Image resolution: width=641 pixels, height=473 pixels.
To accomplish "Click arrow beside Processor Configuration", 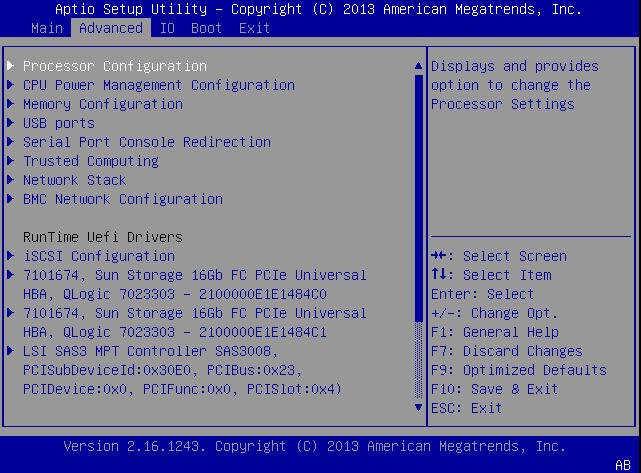I will (11, 65).
